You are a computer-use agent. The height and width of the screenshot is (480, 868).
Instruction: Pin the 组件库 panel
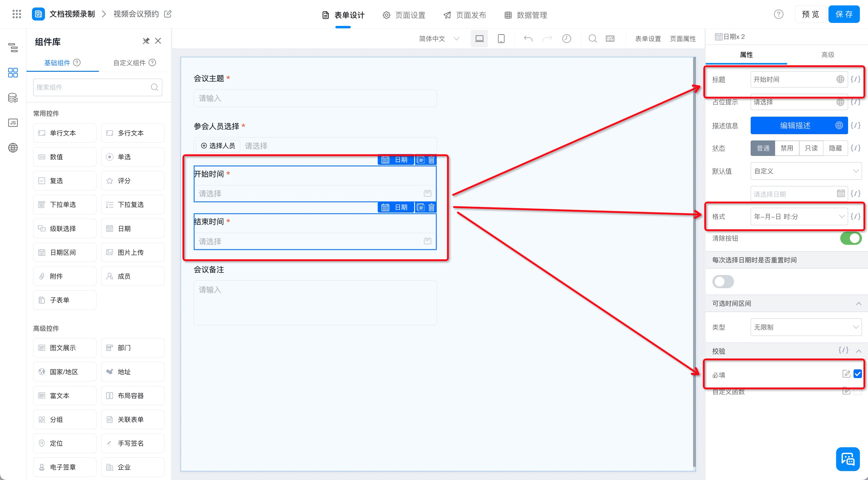pos(146,41)
